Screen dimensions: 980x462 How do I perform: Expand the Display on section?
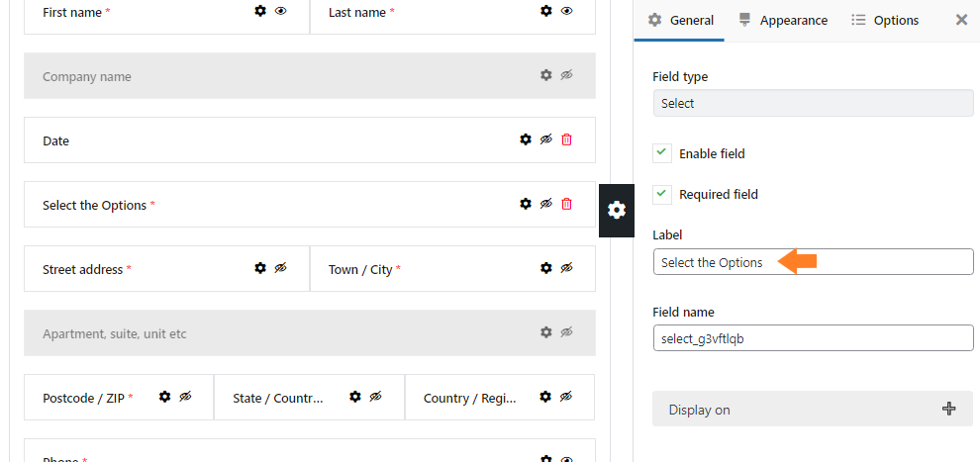pos(813,409)
